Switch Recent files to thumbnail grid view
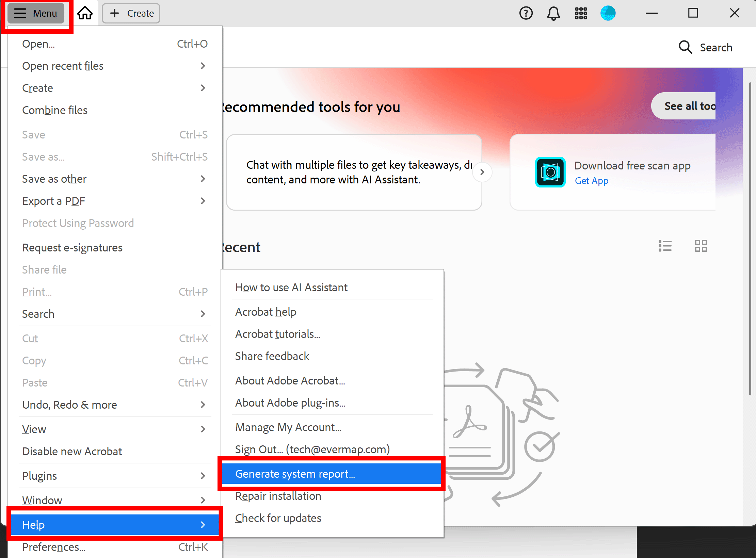 [x=701, y=246]
